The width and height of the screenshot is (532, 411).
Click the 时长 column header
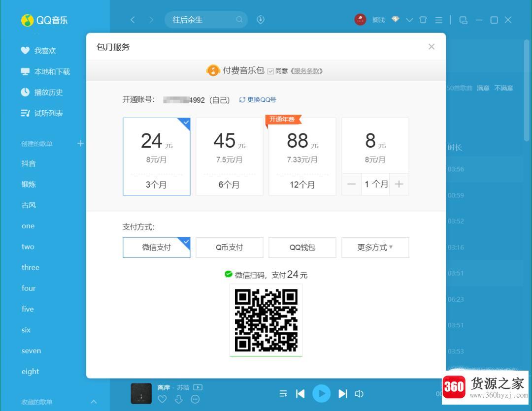455,148
